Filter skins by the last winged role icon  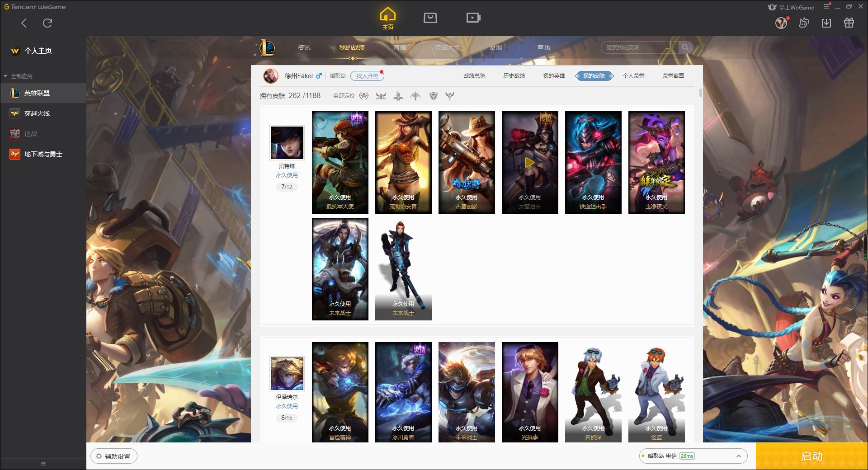(x=450, y=96)
